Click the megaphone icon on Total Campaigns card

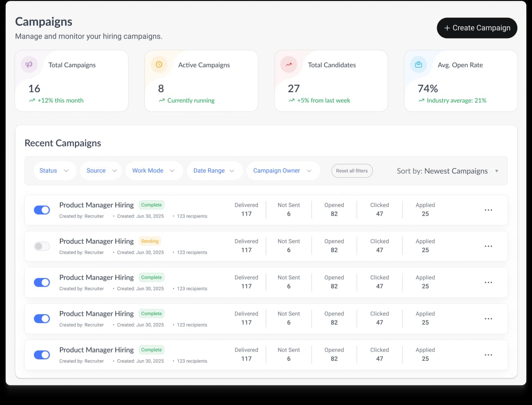[29, 65]
